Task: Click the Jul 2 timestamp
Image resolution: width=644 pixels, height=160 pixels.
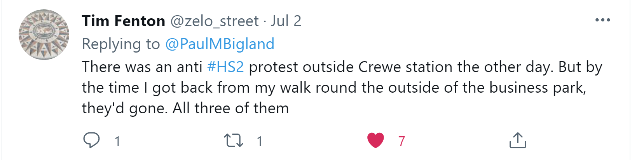Action: (286, 21)
